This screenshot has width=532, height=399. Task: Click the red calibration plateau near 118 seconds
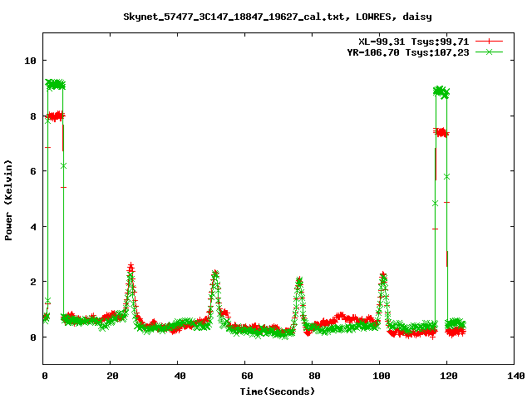pos(442,132)
